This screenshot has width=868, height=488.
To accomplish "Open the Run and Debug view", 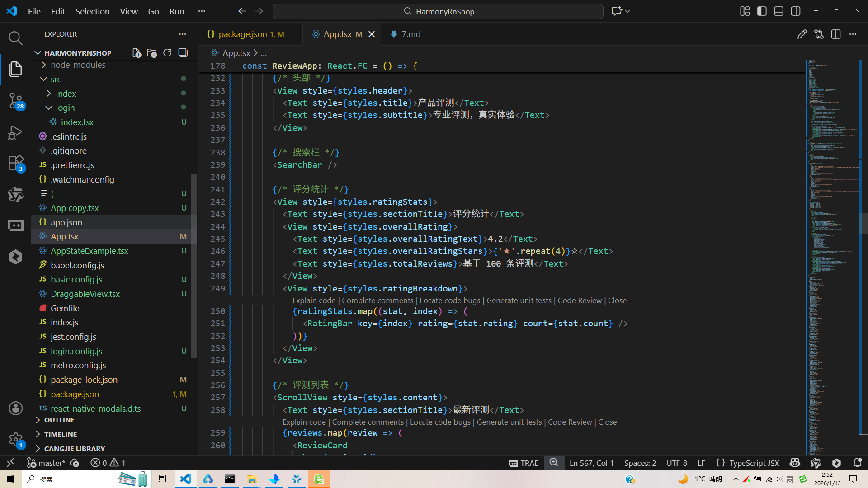I will [x=15, y=132].
